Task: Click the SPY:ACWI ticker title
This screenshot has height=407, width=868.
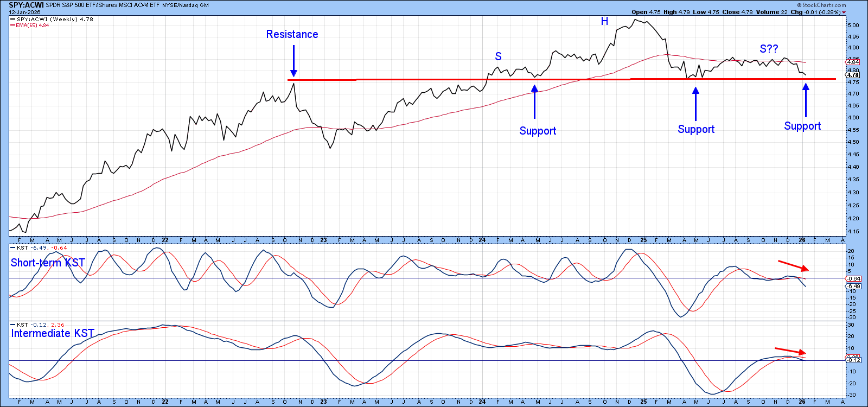Action: click(26, 5)
